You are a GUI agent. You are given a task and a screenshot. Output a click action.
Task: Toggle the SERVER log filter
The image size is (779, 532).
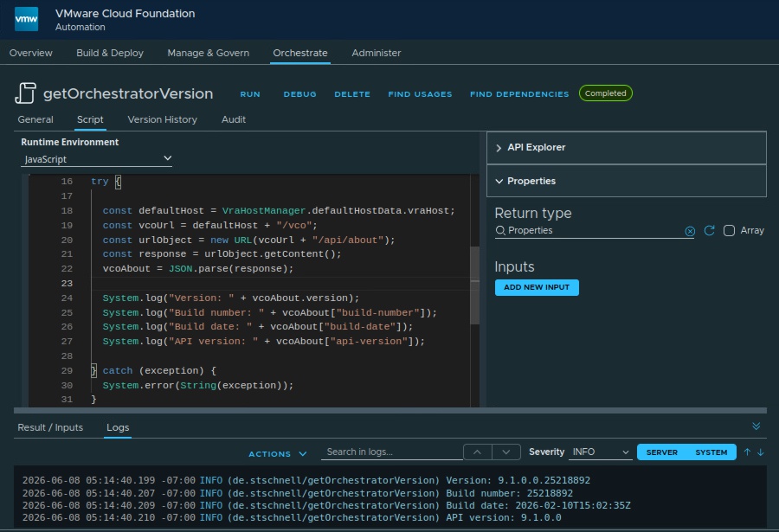(662, 452)
